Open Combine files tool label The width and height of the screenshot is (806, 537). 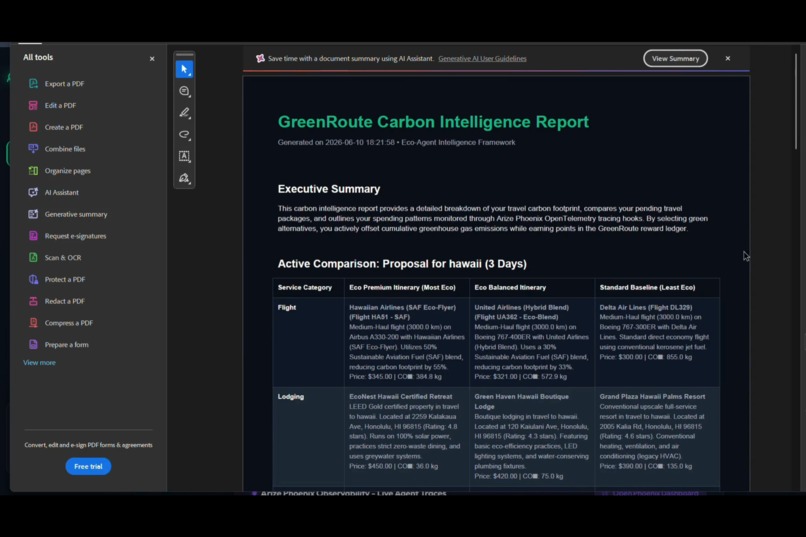(65, 149)
